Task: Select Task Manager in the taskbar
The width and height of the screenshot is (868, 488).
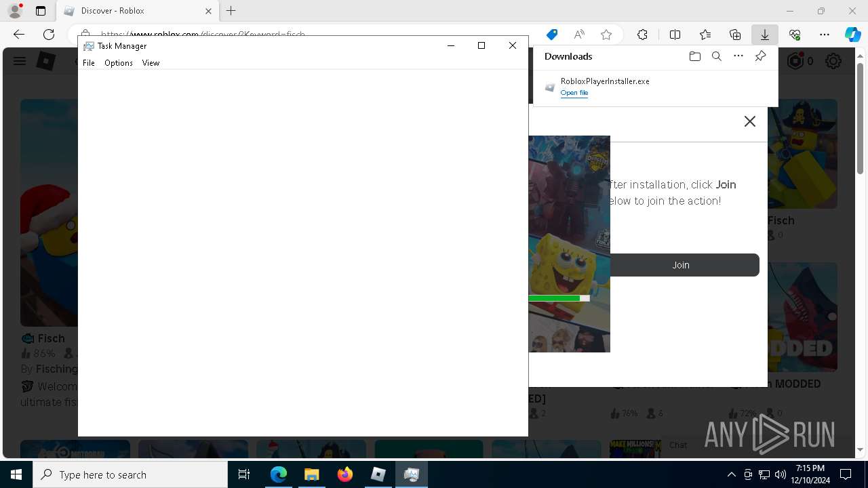Action: click(x=411, y=474)
